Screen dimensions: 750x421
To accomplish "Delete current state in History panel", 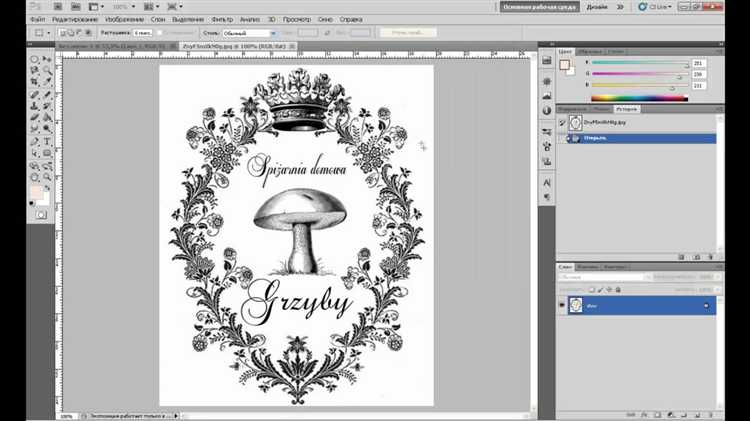I will coord(712,255).
